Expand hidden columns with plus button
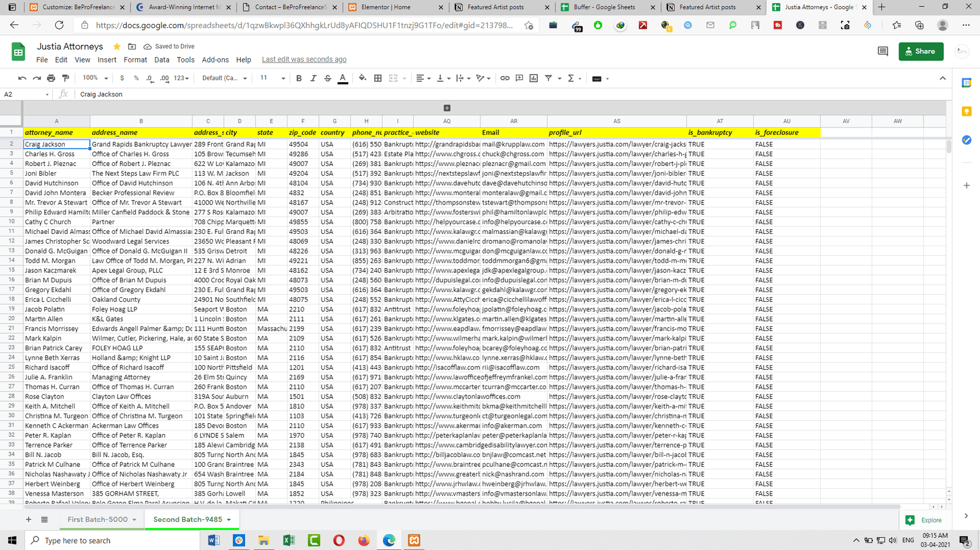Screen dimensions: 980x550 (447, 108)
